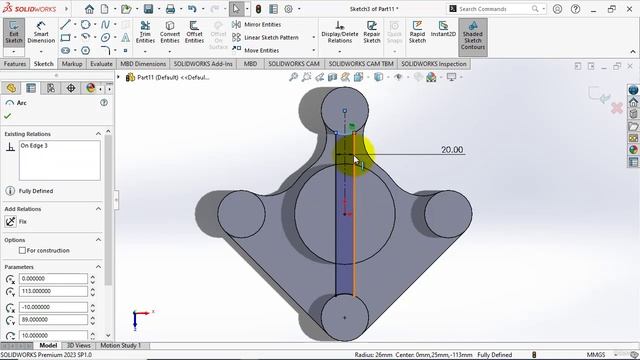Select Linear Sketch Pattern
This screenshot has height=360, width=640.
266,38
